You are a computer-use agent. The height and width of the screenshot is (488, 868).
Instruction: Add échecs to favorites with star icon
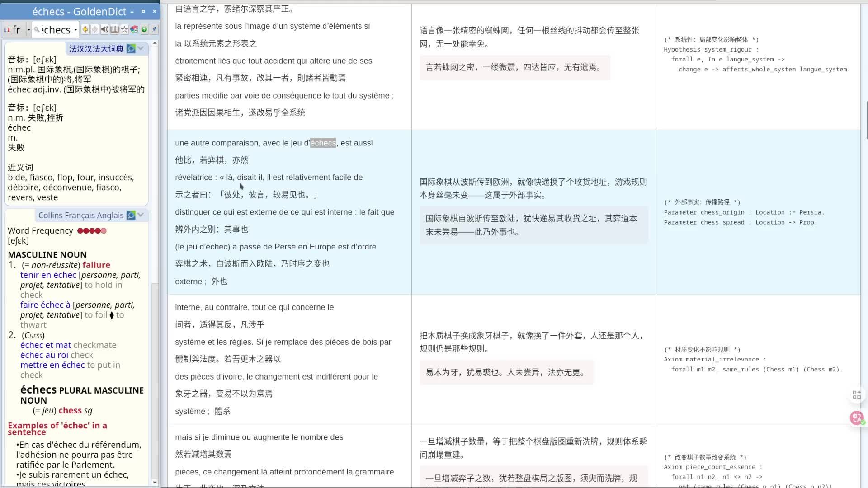click(x=124, y=29)
